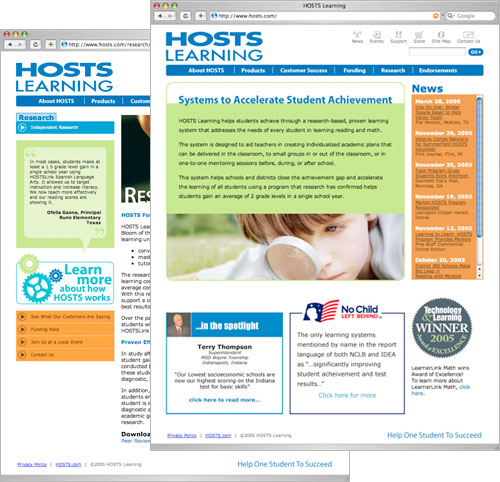Screen dimensions: 500x482
Task: Click the HOSTS Learning logo in front window
Action: [x=214, y=46]
